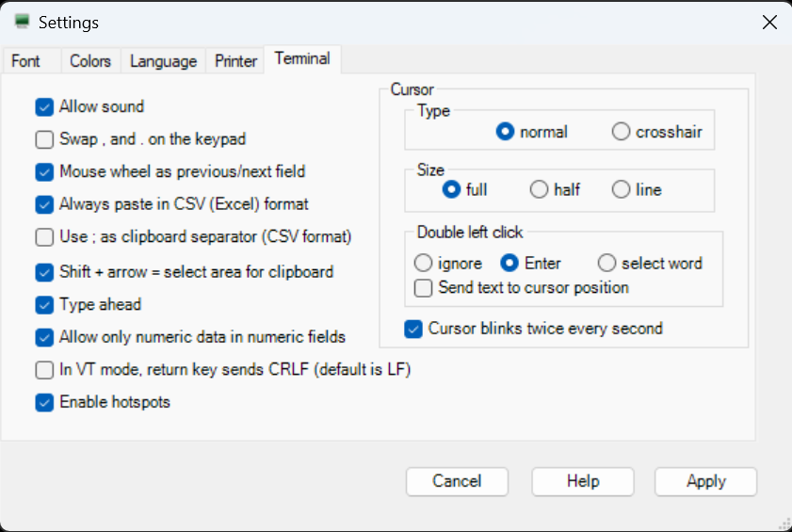Click the Terminal tab
Viewport: 792px width, 532px height.
click(x=302, y=58)
